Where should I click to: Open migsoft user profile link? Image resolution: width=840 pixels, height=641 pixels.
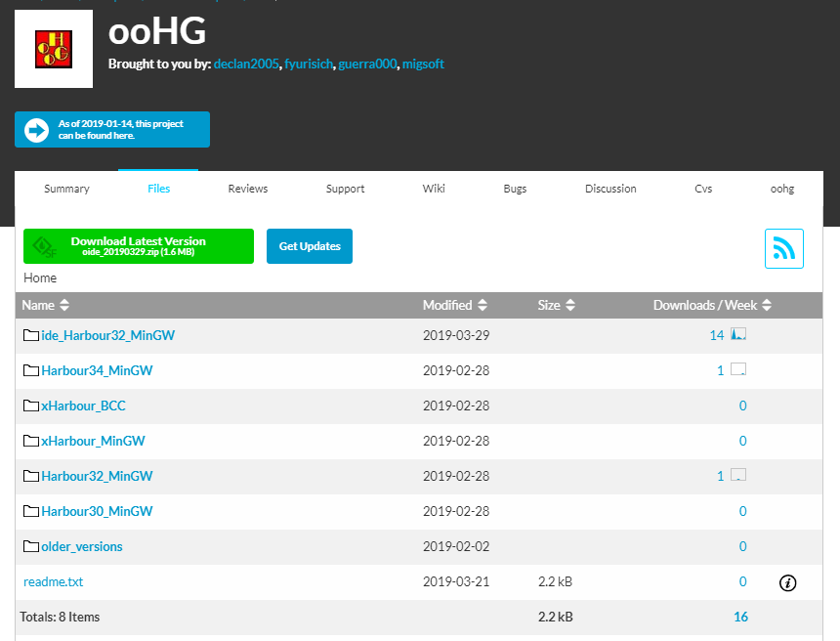pyautogui.click(x=423, y=64)
